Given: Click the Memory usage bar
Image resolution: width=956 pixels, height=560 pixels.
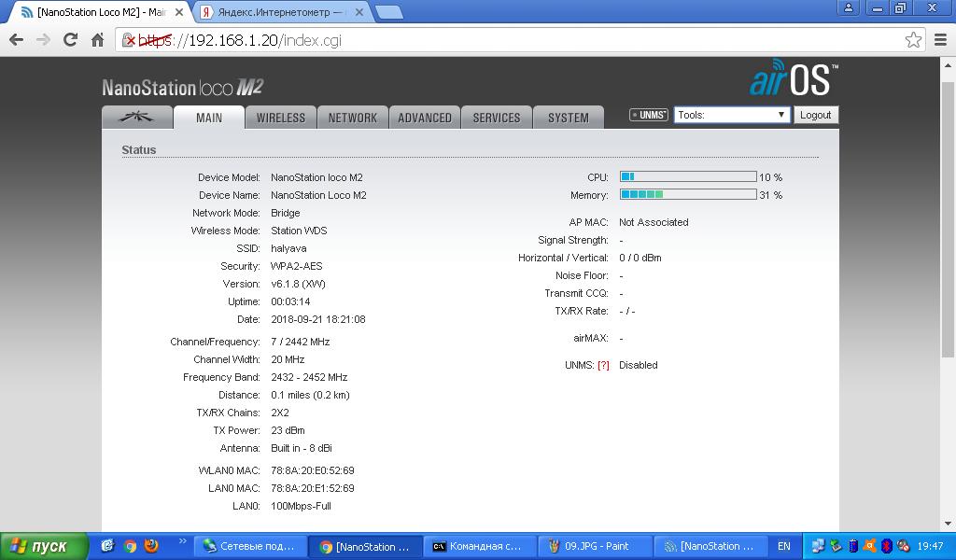Looking at the screenshot, I should (x=688, y=194).
